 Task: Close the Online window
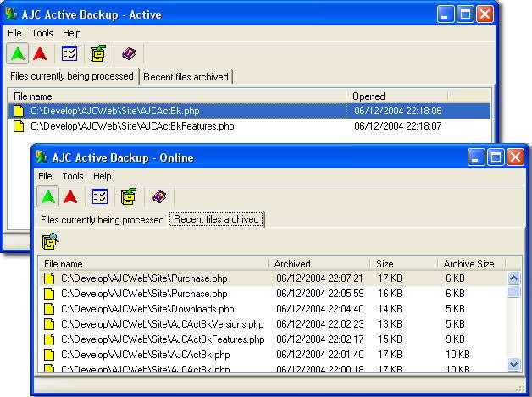click(x=515, y=157)
